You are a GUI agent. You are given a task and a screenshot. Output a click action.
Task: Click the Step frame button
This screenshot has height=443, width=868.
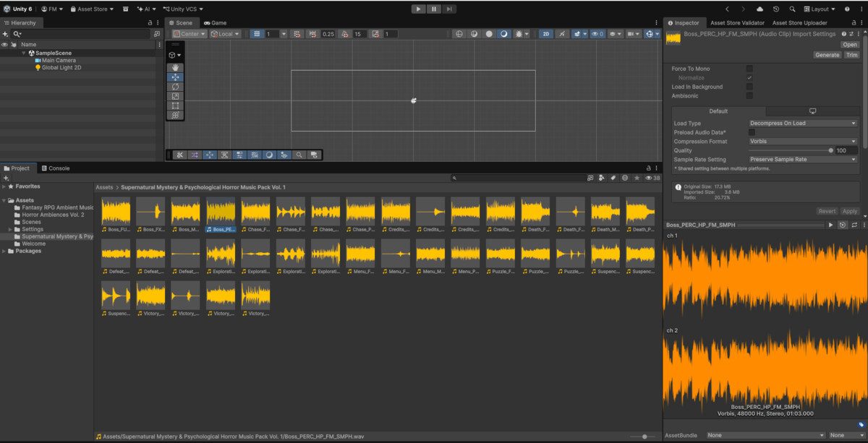(x=449, y=9)
